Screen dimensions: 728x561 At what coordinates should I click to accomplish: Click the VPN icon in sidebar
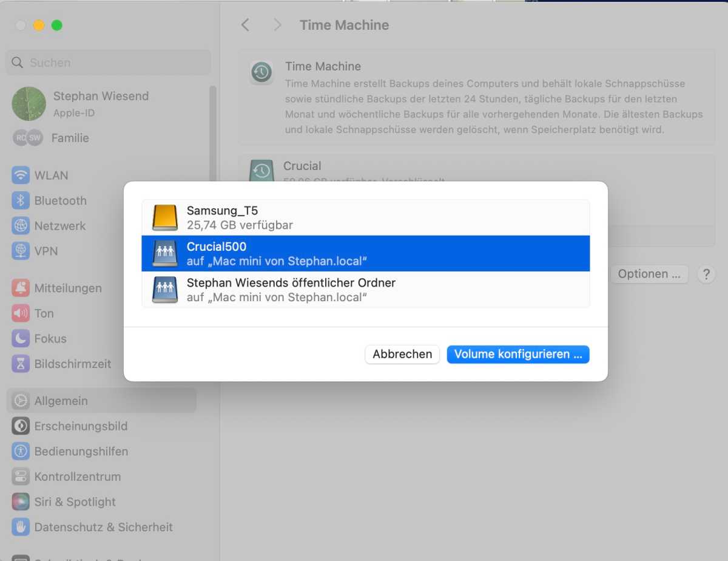[21, 251]
